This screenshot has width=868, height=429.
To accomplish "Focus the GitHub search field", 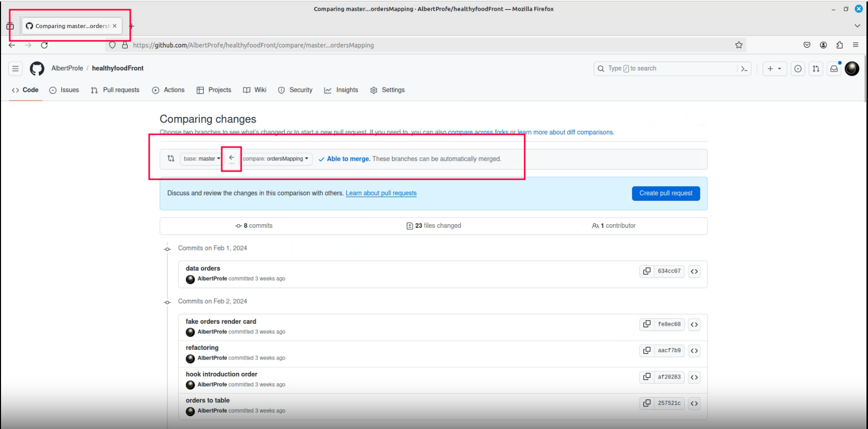I will tap(665, 68).
